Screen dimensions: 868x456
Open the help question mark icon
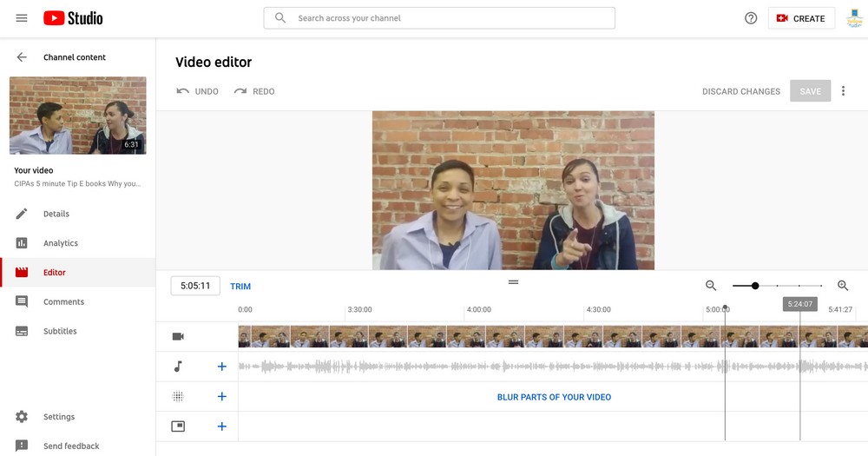(751, 18)
